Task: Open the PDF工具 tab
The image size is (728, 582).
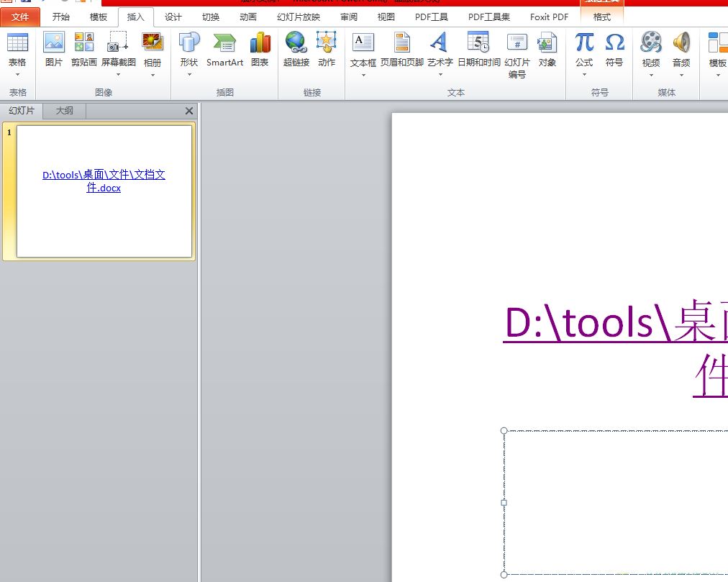Action: 432,17
